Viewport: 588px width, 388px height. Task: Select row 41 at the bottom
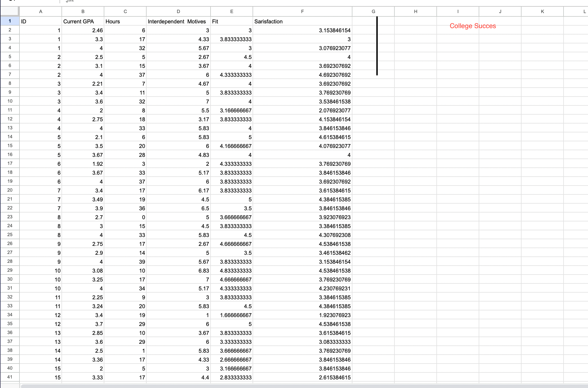[10, 377]
